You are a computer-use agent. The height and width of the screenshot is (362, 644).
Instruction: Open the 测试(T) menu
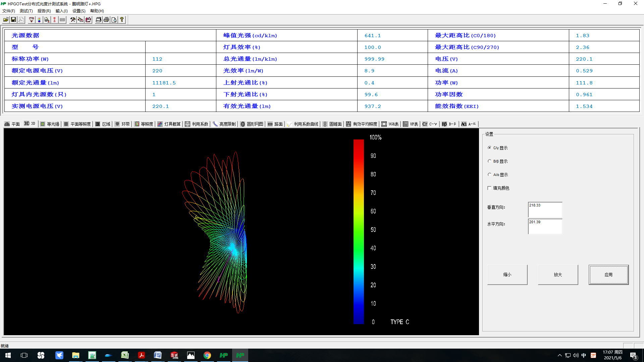pyautogui.click(x=26, y=11)
